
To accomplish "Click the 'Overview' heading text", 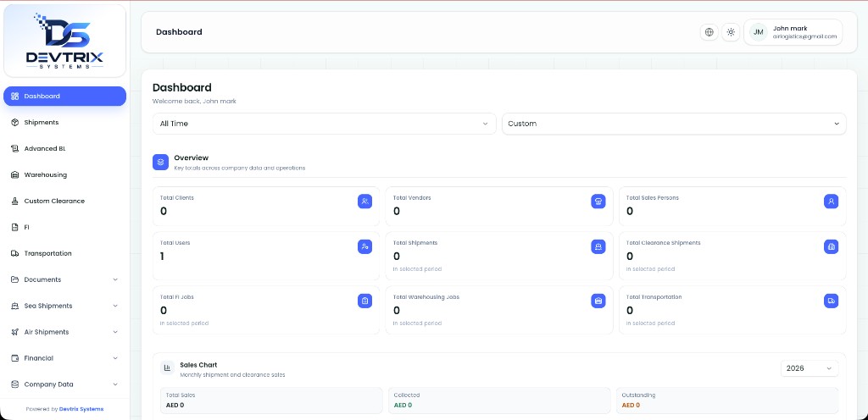I will [191, 158].
